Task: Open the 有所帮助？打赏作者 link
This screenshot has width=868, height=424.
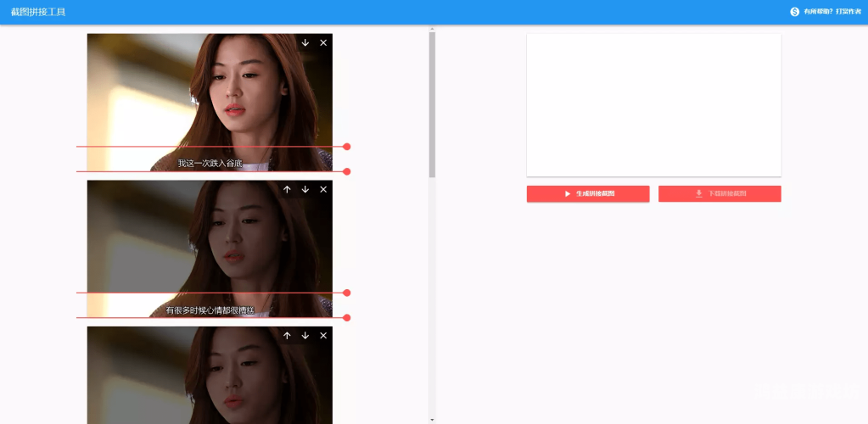Action: 832,12
